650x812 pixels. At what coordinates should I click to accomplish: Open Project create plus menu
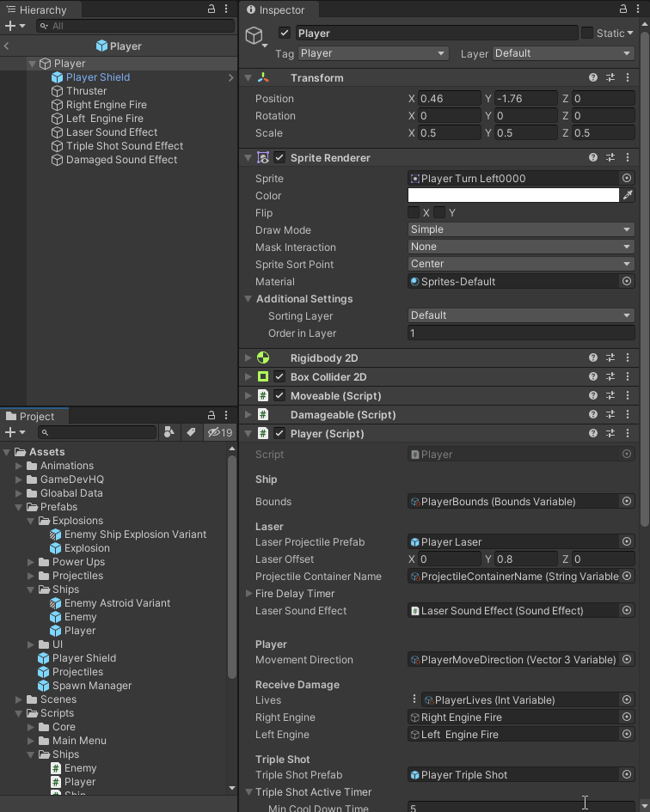pos(15,432)
